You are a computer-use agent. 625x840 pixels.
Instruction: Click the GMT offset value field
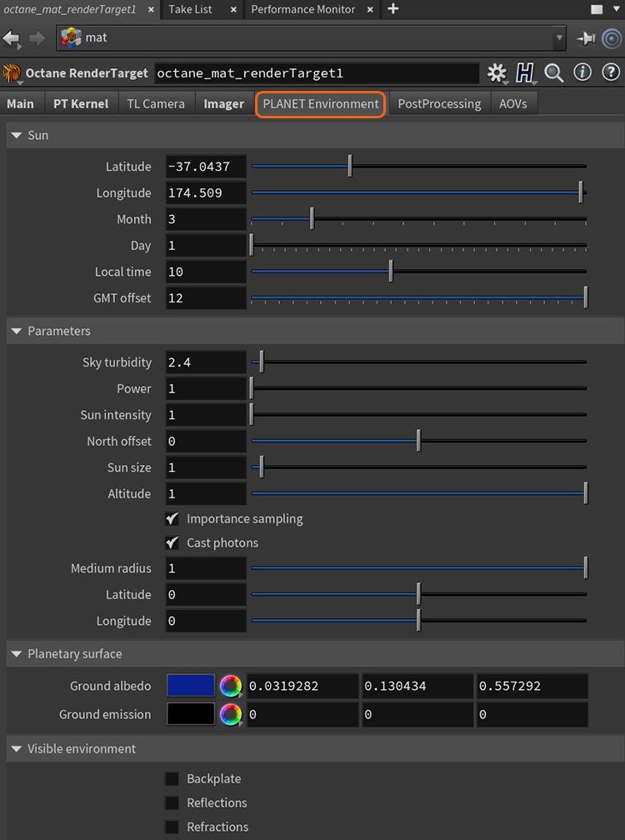click(x=206, y=297)
